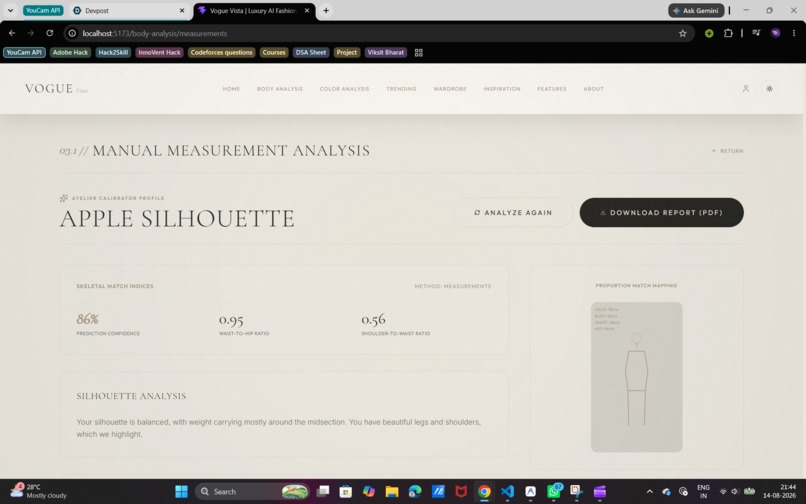Click the browser forward arrow
The width and height of the screenshot is (806, 504).
click(x=30, y=33)
